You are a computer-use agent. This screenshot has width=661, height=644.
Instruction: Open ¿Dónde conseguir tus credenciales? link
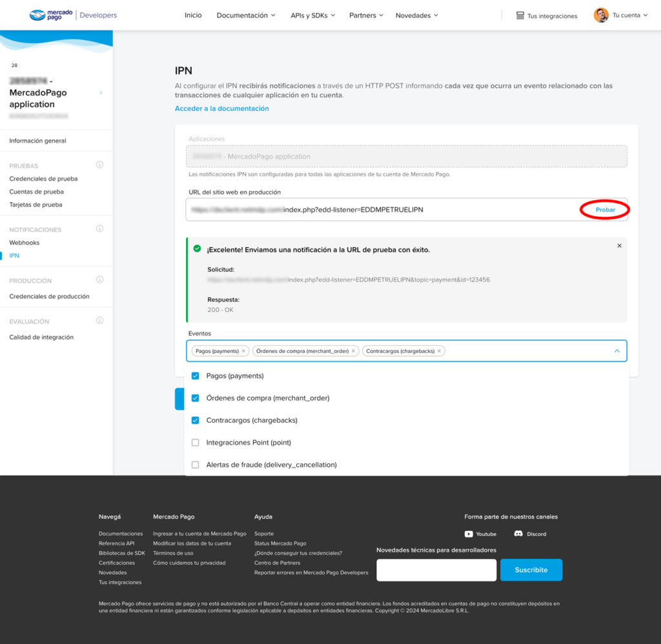(298, 554)
